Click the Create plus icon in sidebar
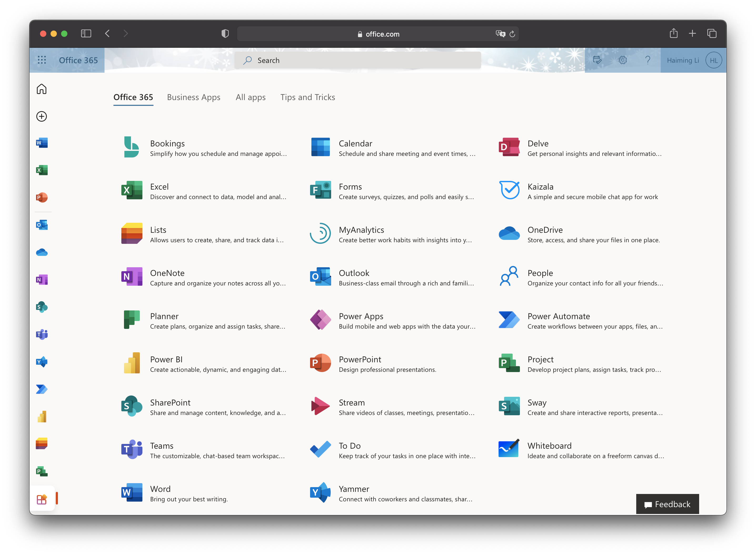Image resolution: width=756 pixels, height=554 pixels. pyautogui.click(x=42, y=116)
